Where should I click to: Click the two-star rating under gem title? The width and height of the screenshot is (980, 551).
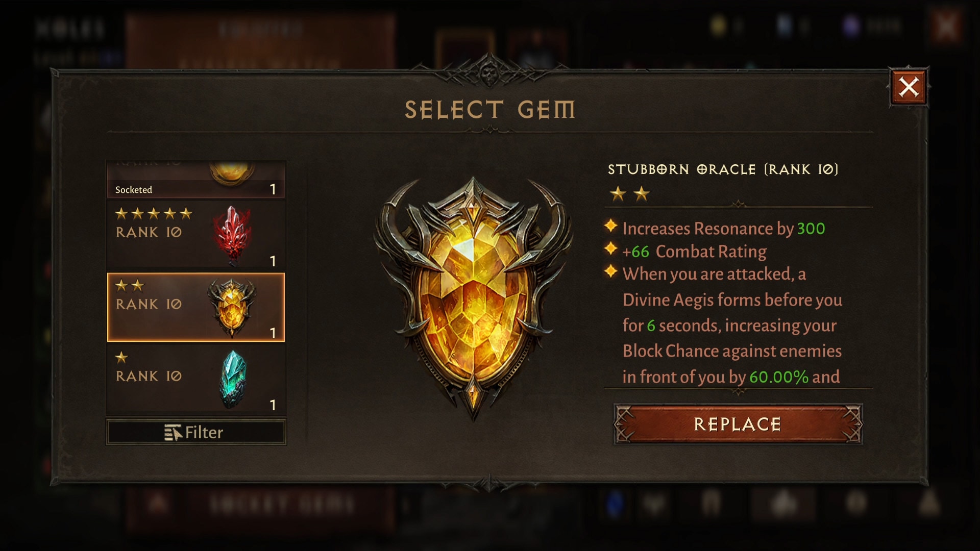[630, 194]
